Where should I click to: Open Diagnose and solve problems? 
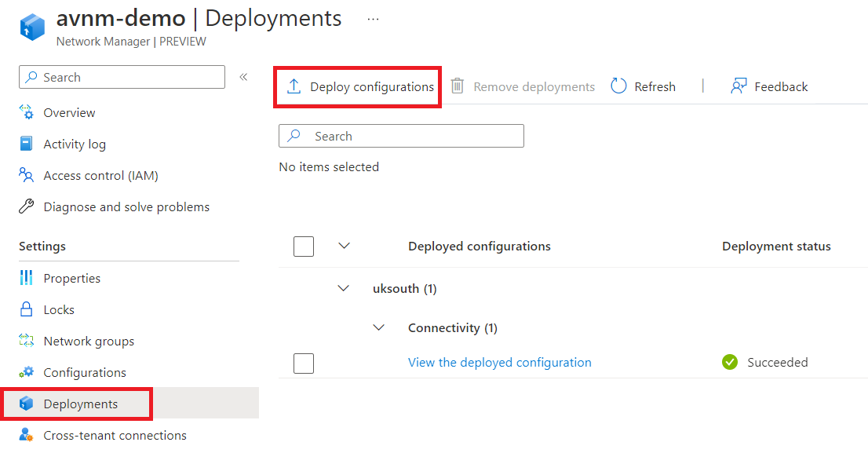126,207
